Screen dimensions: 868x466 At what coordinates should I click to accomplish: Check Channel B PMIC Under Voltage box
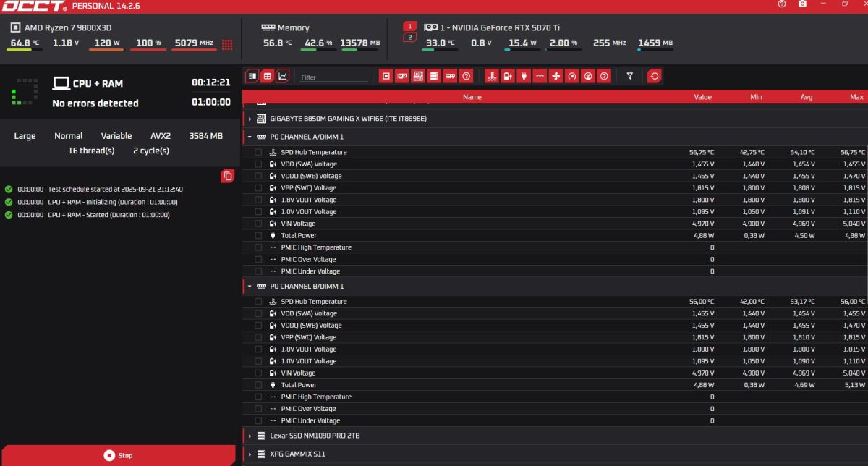pos(258,421)
